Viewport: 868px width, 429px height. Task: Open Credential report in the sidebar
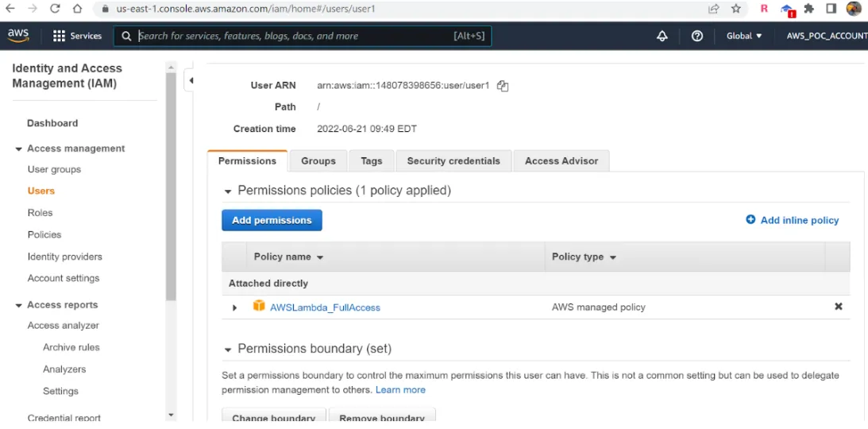pyautogui.click(x=64, y=418)
